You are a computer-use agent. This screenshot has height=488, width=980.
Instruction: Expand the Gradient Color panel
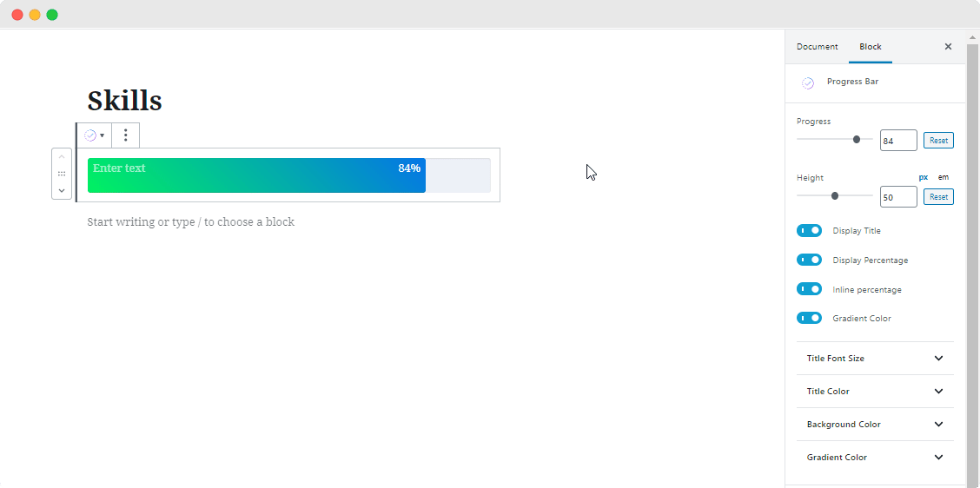coord(875,458)
